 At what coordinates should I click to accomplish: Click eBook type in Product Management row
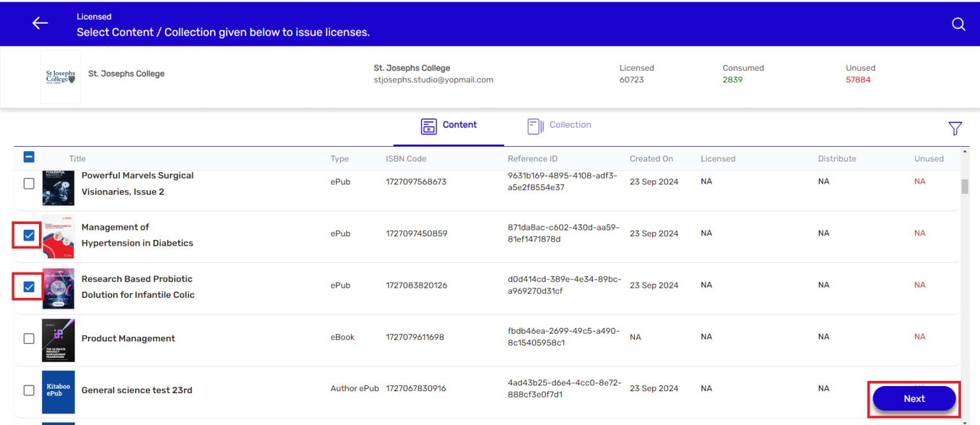click(x=343, y=337)
